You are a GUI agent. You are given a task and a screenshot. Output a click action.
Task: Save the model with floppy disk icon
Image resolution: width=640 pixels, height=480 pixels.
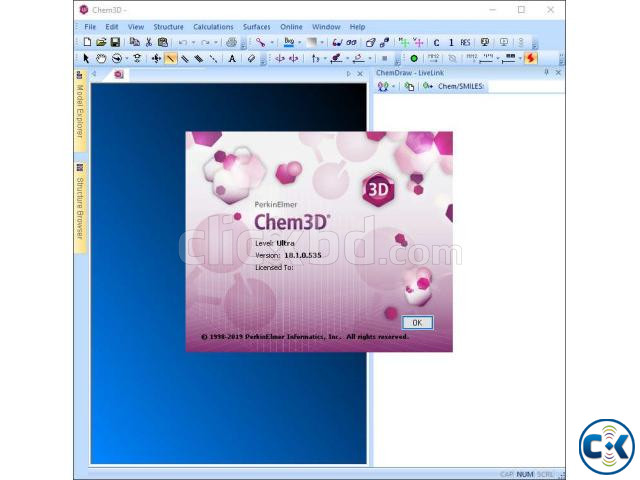(115, 42)
